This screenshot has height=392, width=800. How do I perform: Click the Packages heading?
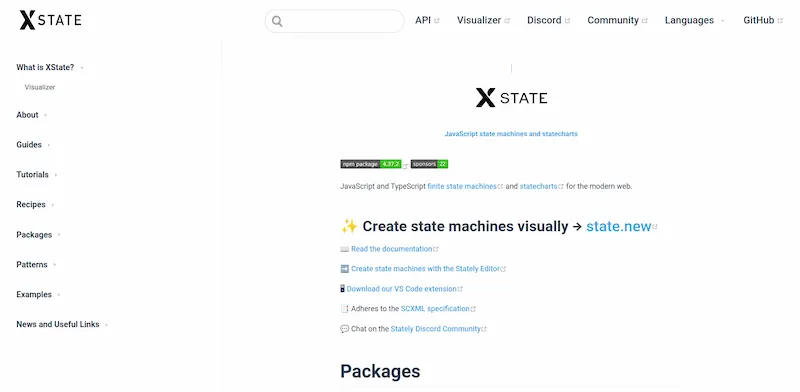click(x=380, y=371)
